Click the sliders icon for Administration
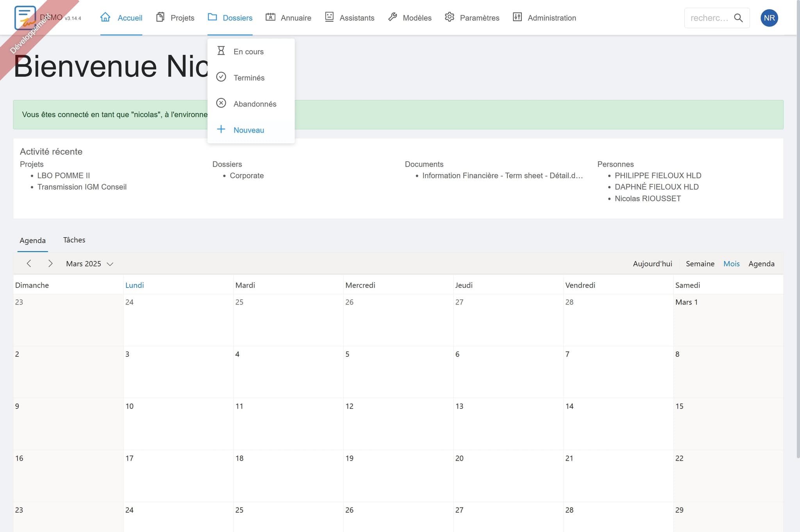Screen dimensions: 800x532 pyautogui.click(x=517, y=17)
